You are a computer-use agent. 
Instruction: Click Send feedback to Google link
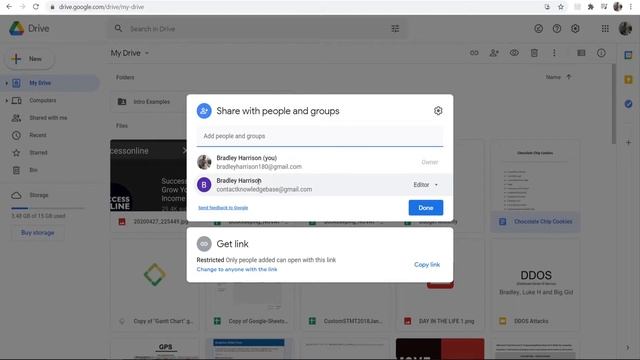tap(223, 208)
